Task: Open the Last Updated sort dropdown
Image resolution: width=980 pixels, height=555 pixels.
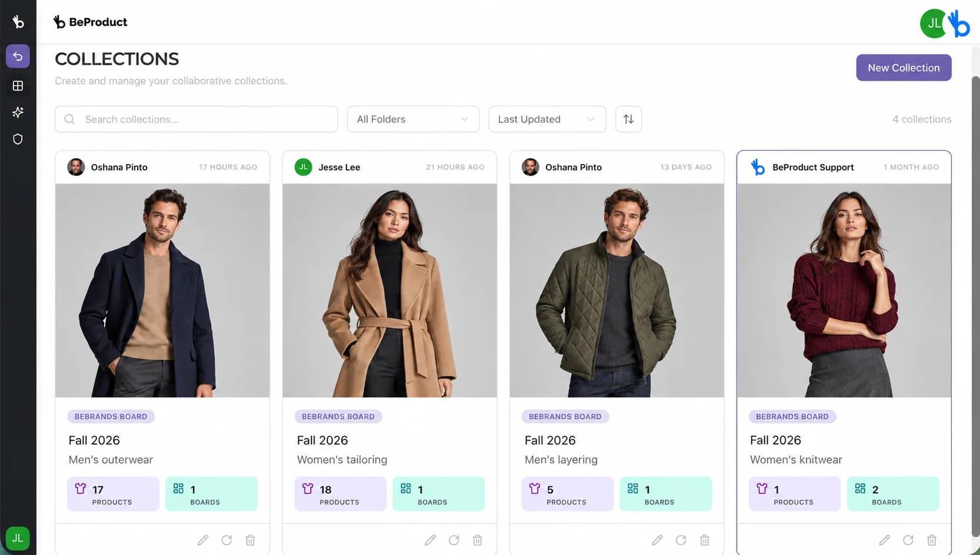Action: point(547,119)
